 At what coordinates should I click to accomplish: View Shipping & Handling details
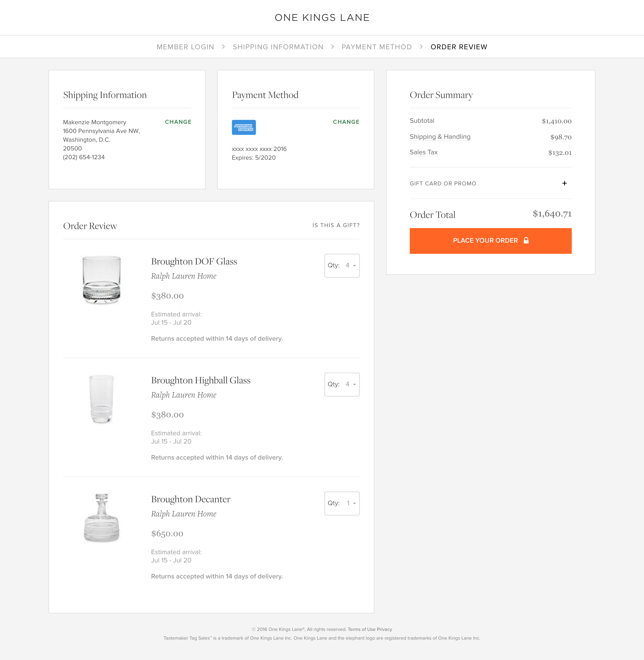pyautogui.click(x=440, y=137)
